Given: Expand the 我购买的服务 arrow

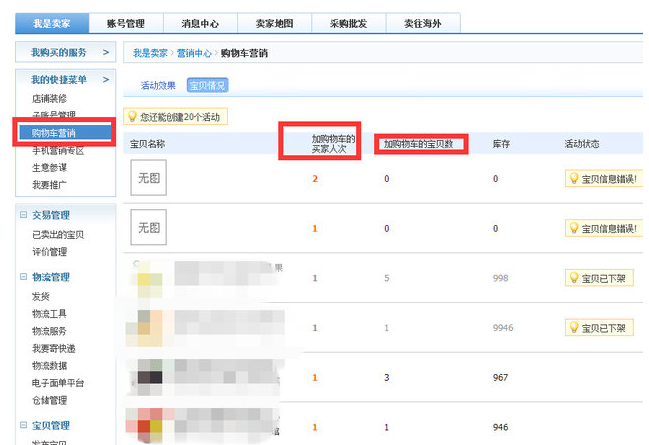Looking at the screenshot, I should [107, 52].
